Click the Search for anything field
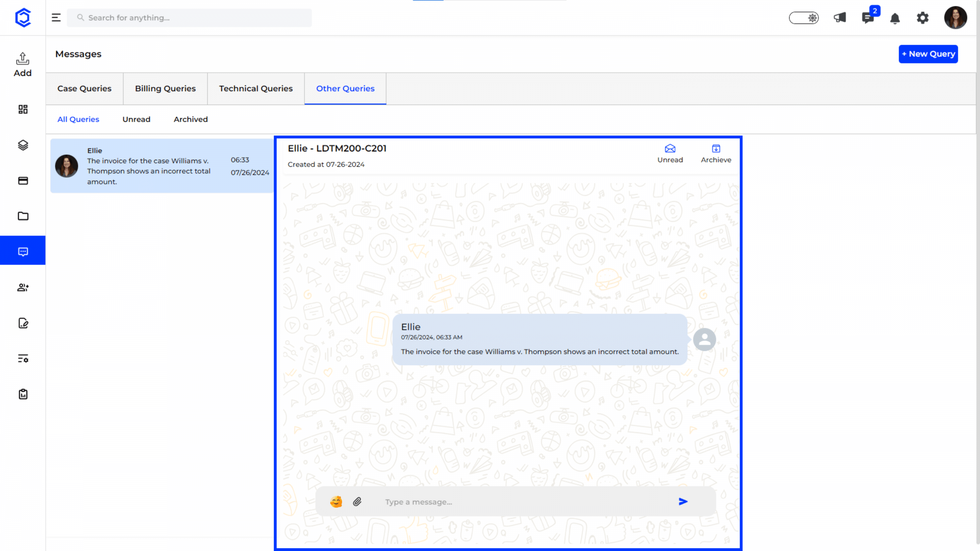Image resolution: width=980 pixels, height=551 pixels. pyautogui.click(x=190, y=18)
